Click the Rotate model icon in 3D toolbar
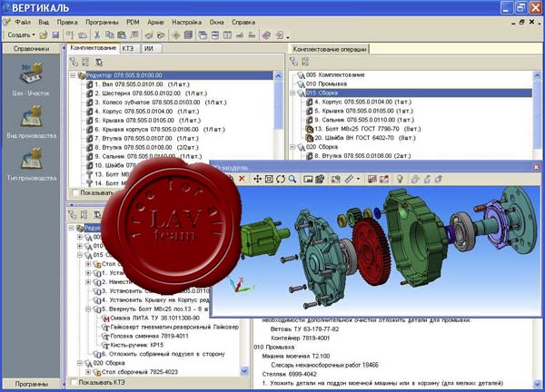The image size is (545, 392). click(281, 179)
